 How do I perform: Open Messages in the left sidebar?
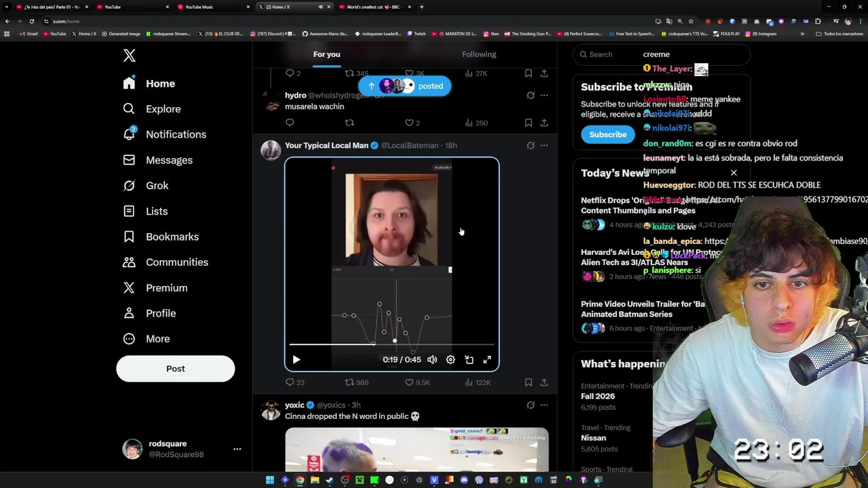point(158,160)
